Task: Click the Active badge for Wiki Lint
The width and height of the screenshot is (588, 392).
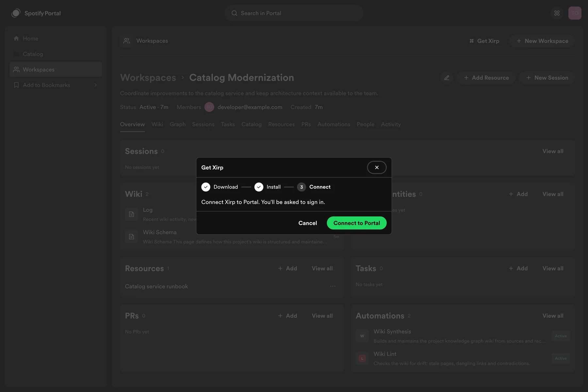Action: click(x=561, y=358)
